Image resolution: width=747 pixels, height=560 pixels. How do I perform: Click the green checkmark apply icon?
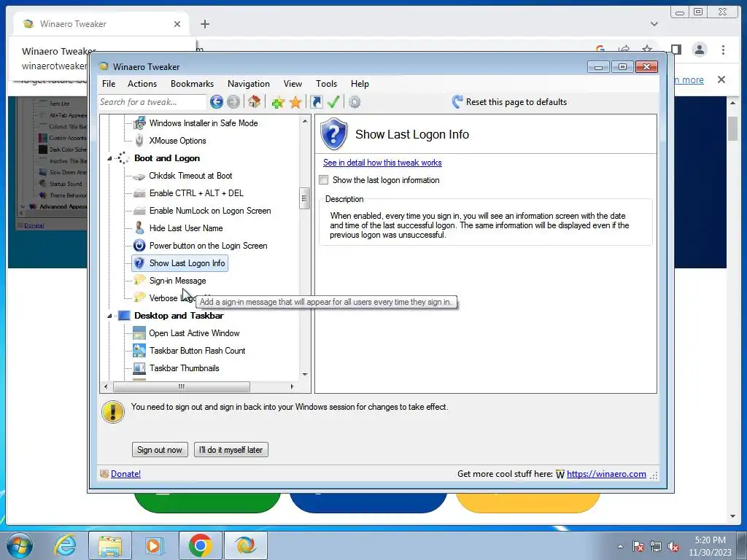(333, 102)
